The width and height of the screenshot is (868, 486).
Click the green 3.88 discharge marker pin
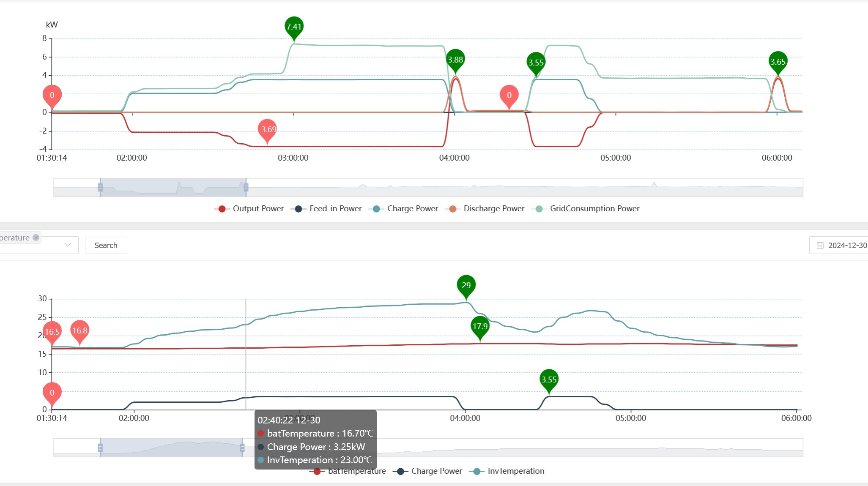455,60
